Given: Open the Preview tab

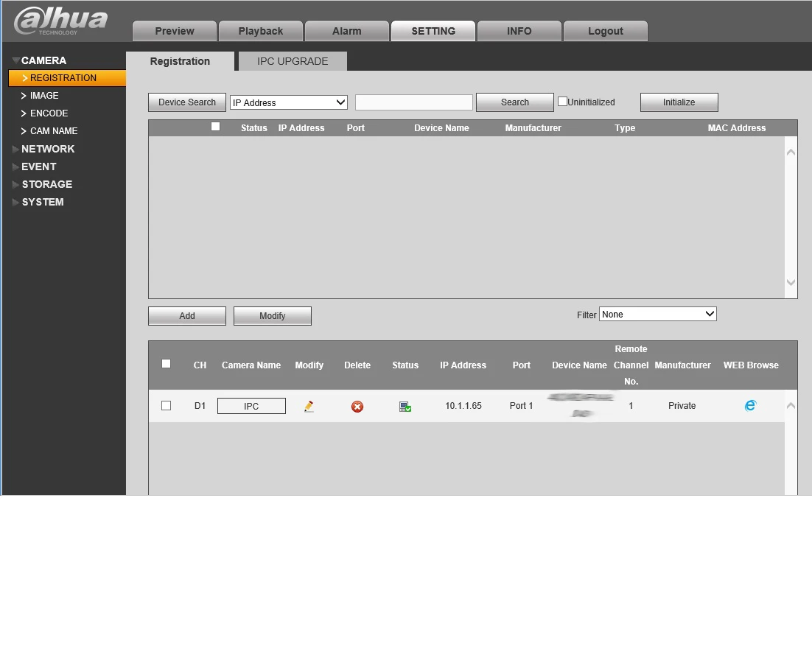Looking at the screenshot, I should (175, 31).
